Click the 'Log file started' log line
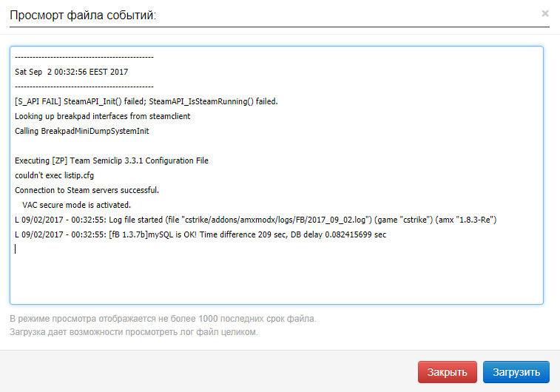 (x=255, y=220)
